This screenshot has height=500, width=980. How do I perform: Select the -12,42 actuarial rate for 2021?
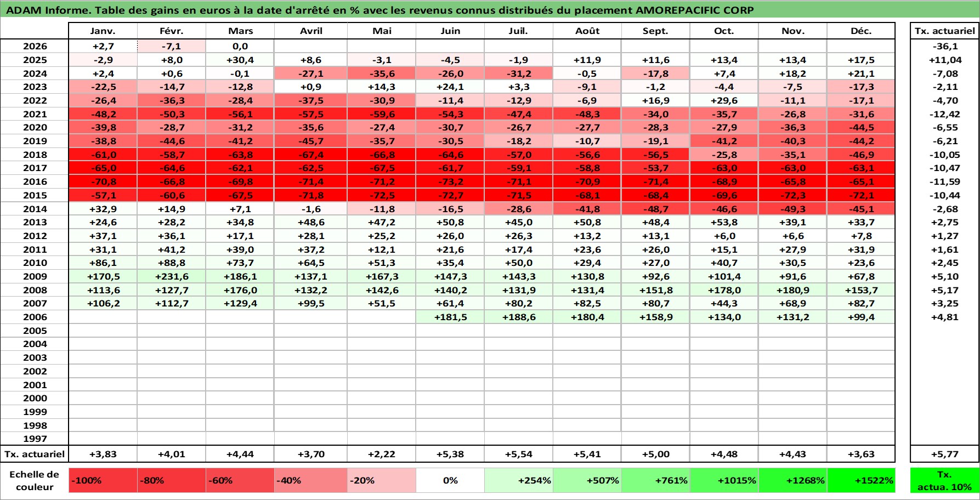[944, 114]
